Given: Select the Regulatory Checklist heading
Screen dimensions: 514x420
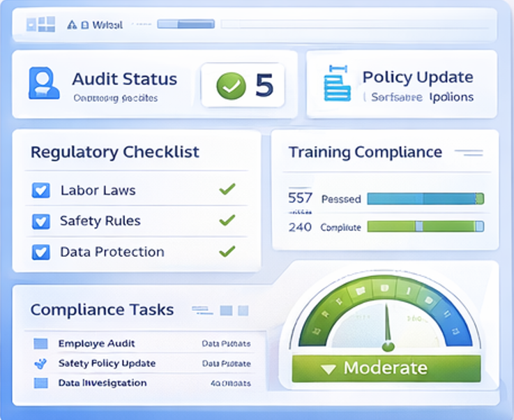Looking at the screenshot, I should pyautogui.click(x=115, y=152).
